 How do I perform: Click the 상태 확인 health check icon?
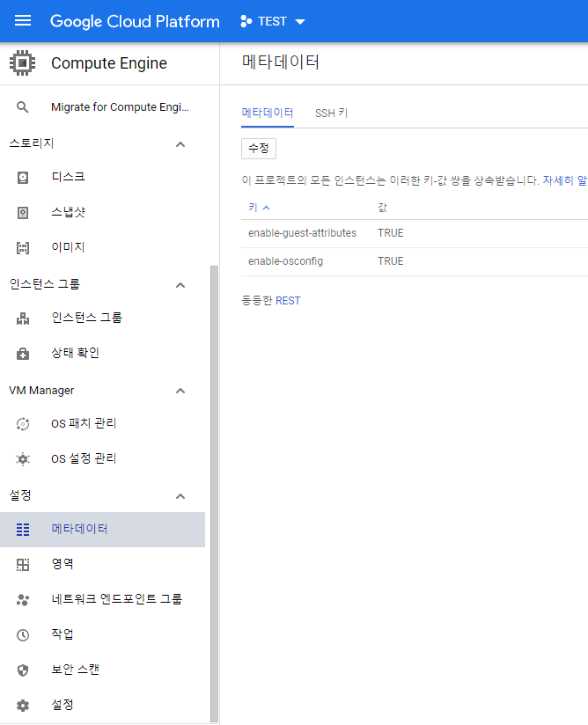click(23, 354)
